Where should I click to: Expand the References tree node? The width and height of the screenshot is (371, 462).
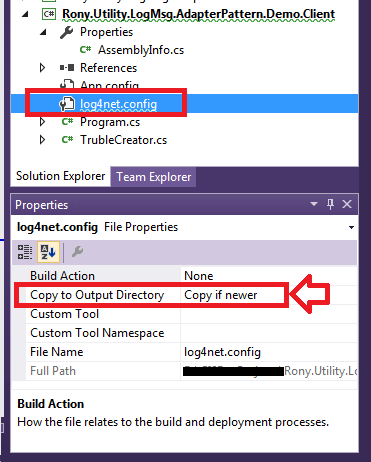click(42, 68)
